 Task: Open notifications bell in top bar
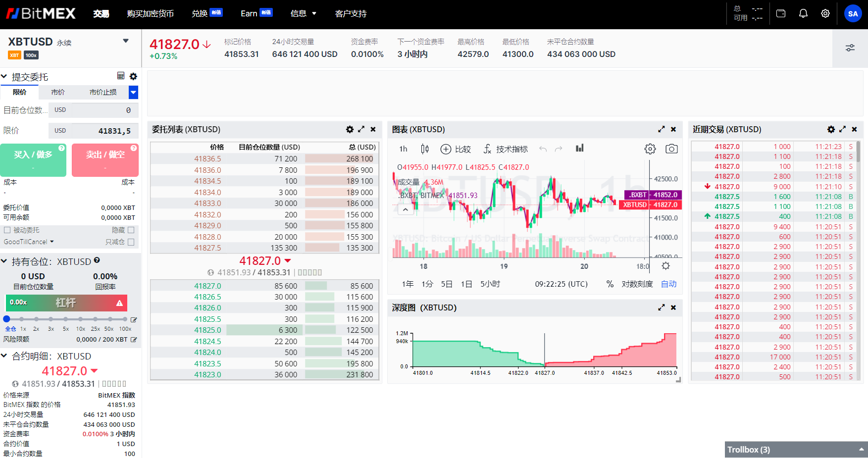point(803,13)
